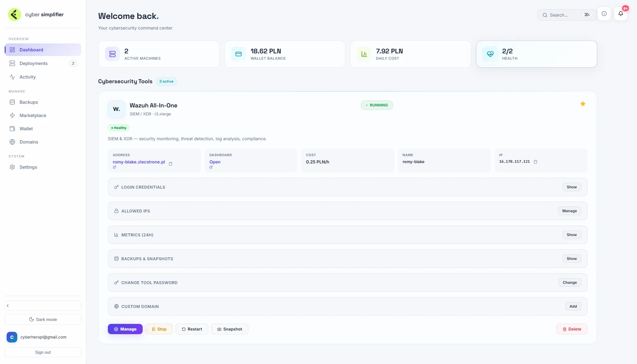Screen dimensions: 637x364
Task: Show the Metrics (24H) section
Action: click(x=572, y=235)
